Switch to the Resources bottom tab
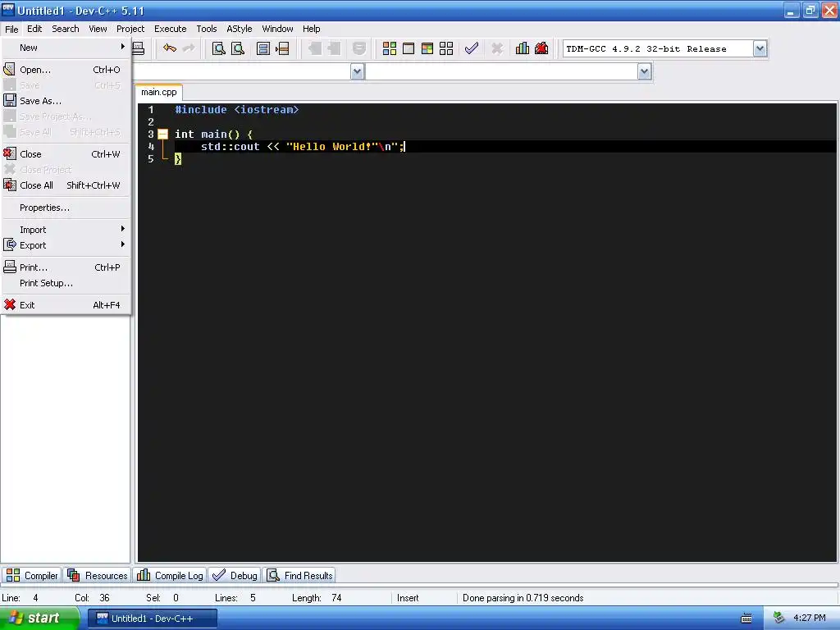This screenshot has width=840, height=630. [x=97, y=575]
